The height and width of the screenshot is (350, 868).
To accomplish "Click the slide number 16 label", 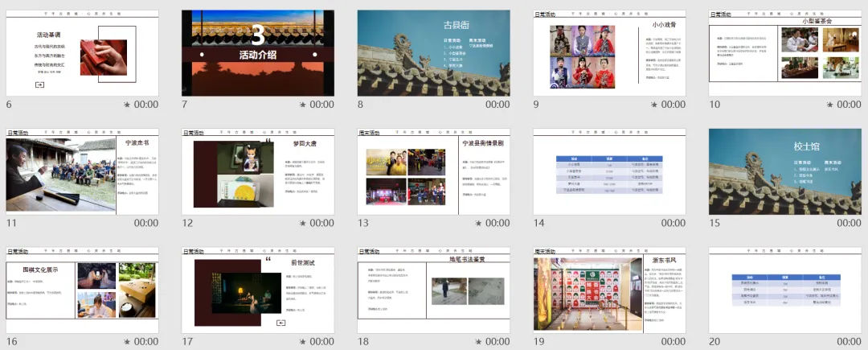I will [x=11, y=342].
